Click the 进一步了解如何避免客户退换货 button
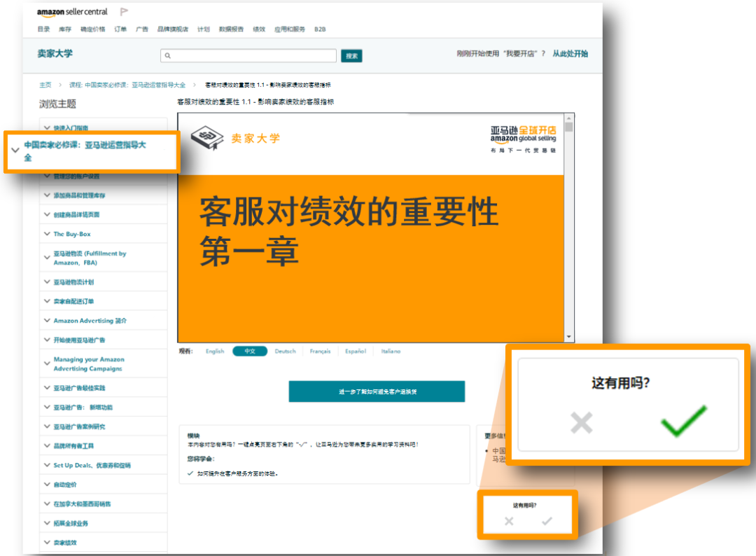The width and height of the screenshot is (756, 556). tap(377, 392)
